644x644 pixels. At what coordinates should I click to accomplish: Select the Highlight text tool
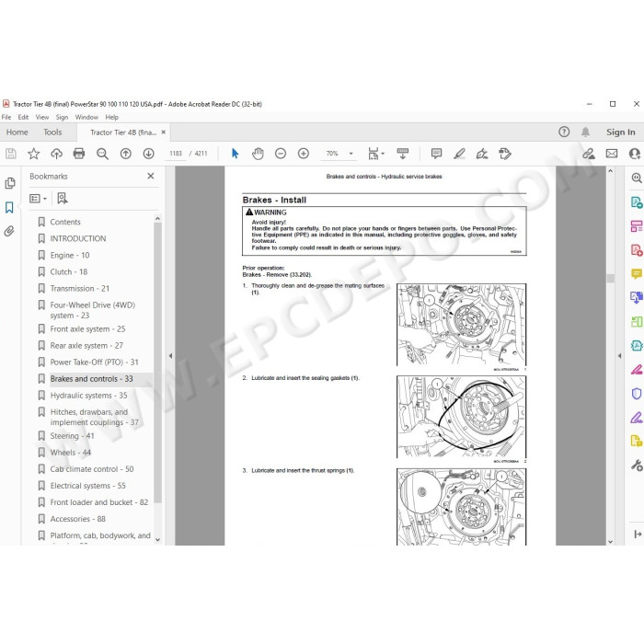[459, 154]
